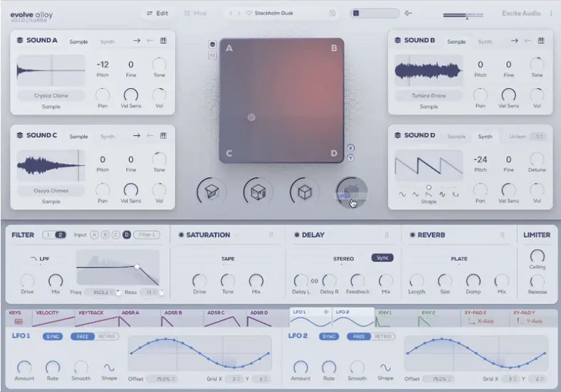Open the Stockholm Dusk preset browser

(x=273, y=14)
